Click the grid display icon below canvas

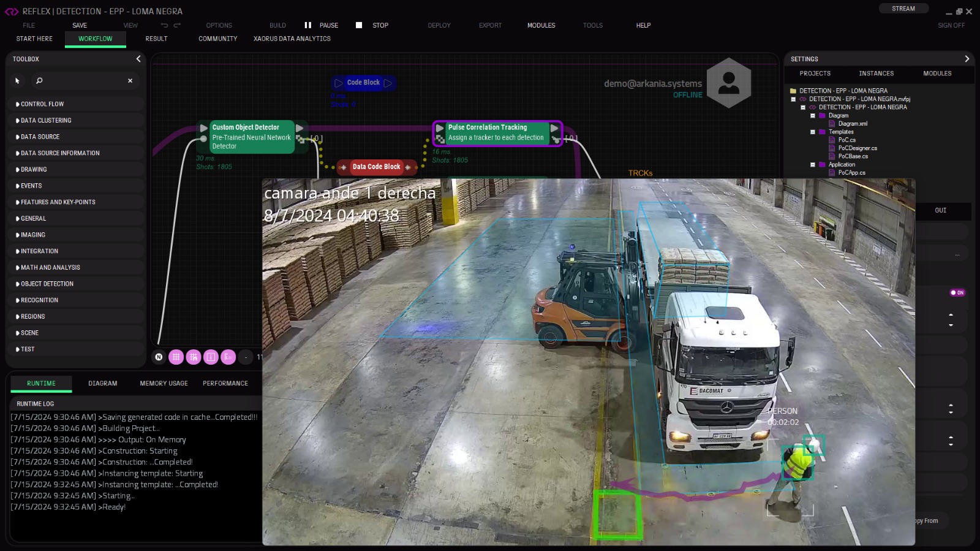176,357
